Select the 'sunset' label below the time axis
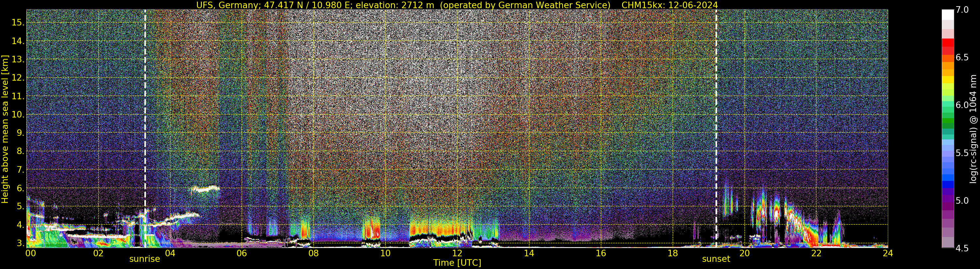This screenshot has width=980, height=269. pyautogui.click(x=716, y=259)
